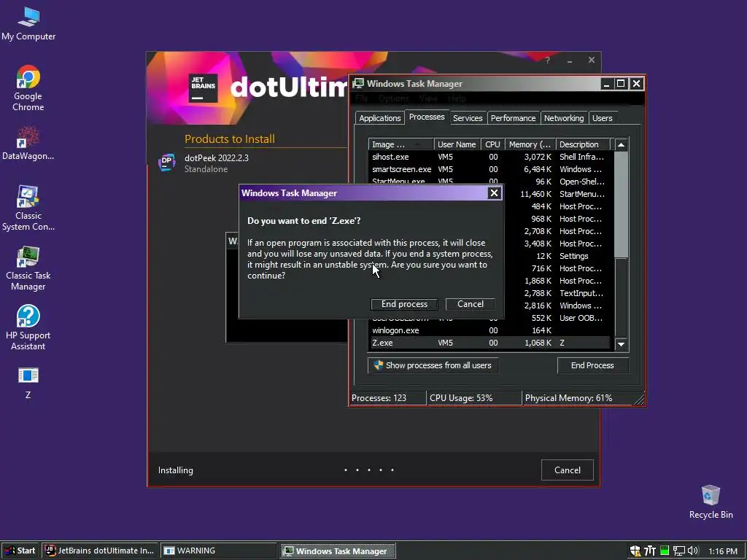Select the smartscreen.exe process row
This screenshot has height=560, width=747.
(489, 169)
